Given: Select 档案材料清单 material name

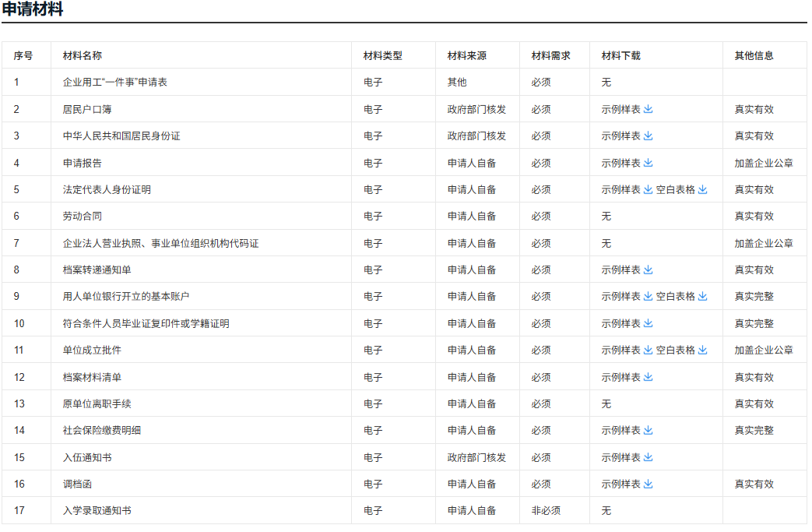Looking at the screenshot, I should [x=92, y=377].
